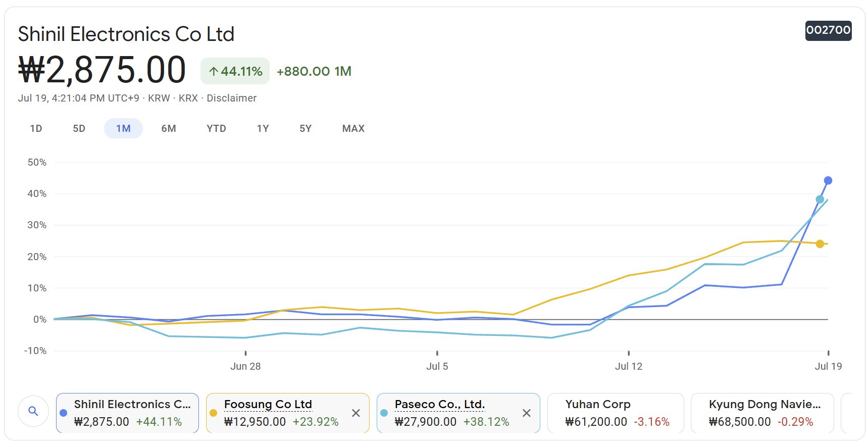Switch to YTD range

tap(216, 129)
